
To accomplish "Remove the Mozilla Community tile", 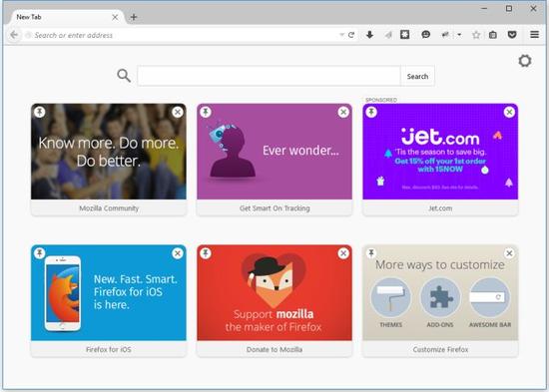I will [178, 112].
